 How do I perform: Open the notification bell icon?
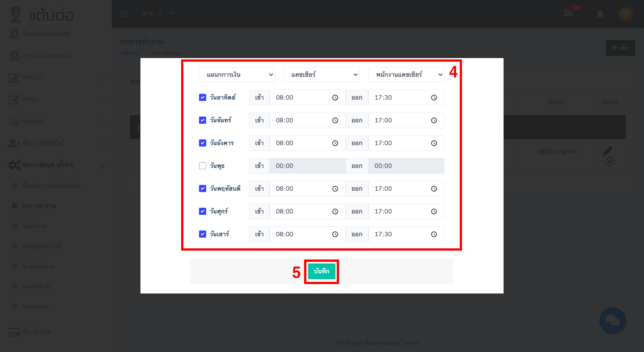click(x=600, y=14)
